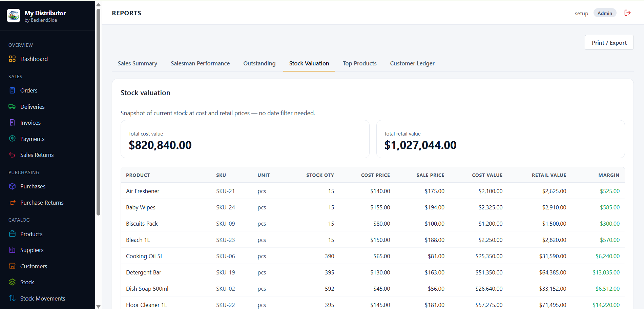The height and width of the screenshot is (309, 644).
Task: Click the Stock Movements arrows icon
Action: [12, 298]
